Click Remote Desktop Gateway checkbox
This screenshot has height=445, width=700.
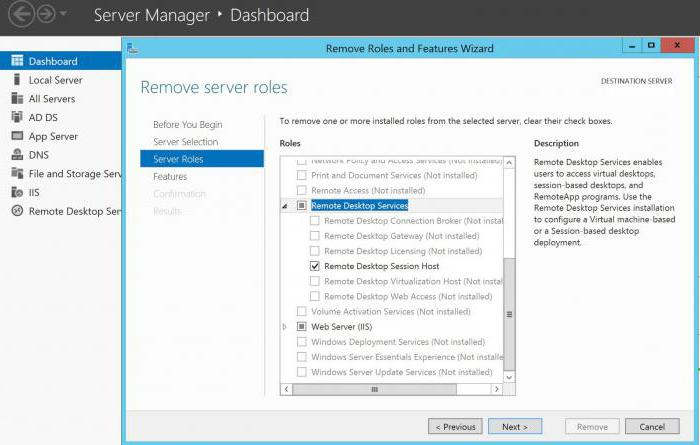[x=315, y=236]
